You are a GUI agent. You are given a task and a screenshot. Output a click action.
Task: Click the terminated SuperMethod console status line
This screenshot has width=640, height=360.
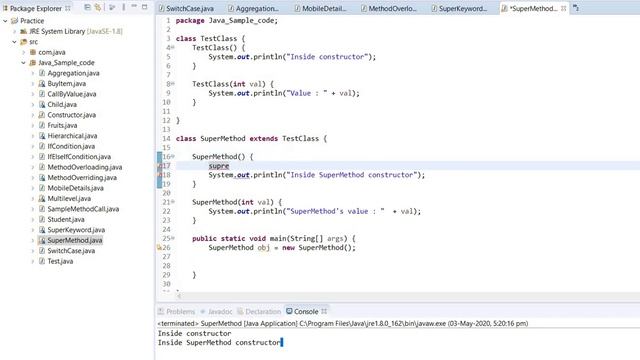tap(343, 323)
